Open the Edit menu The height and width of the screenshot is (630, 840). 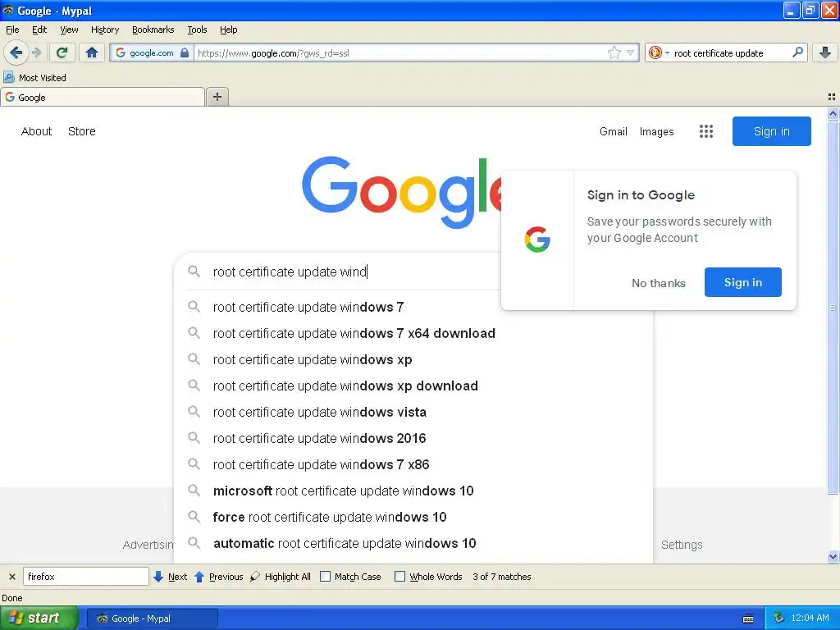click(39, 30)
